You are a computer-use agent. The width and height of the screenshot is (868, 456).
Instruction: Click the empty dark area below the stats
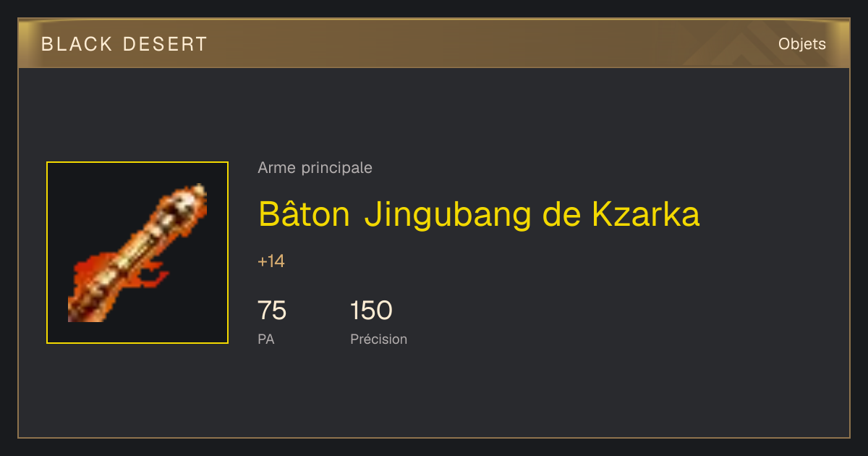coord(434,394)
